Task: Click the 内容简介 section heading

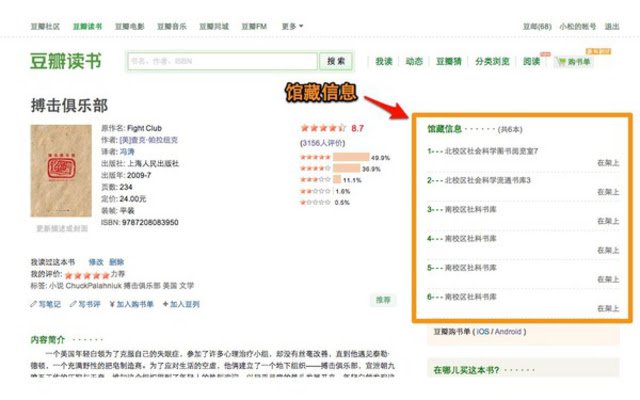Action: point(48,340)
